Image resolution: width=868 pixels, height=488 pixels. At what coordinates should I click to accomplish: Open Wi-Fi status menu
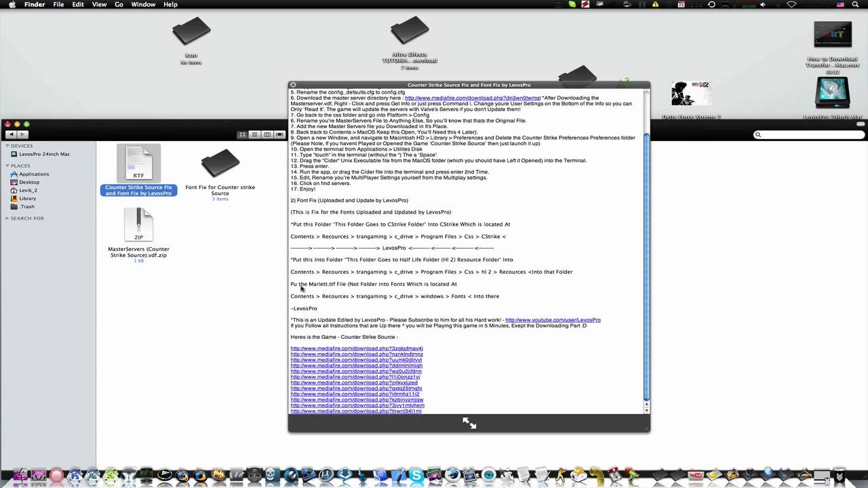pyautogui.click(x=791, y=4)
